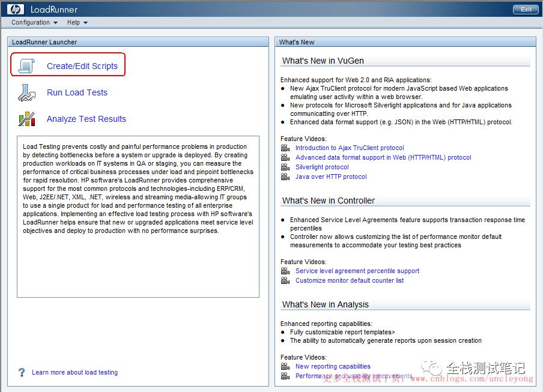Viewport: 543px width, 392px height.
Task: Expand the Configuration dropdown arrow
Action: point(55,23)
